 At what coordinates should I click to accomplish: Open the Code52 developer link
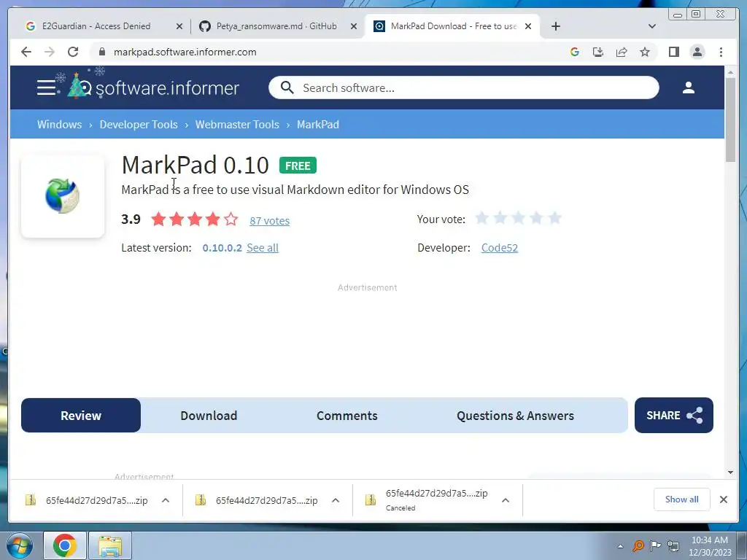click(x=499, y=248)
